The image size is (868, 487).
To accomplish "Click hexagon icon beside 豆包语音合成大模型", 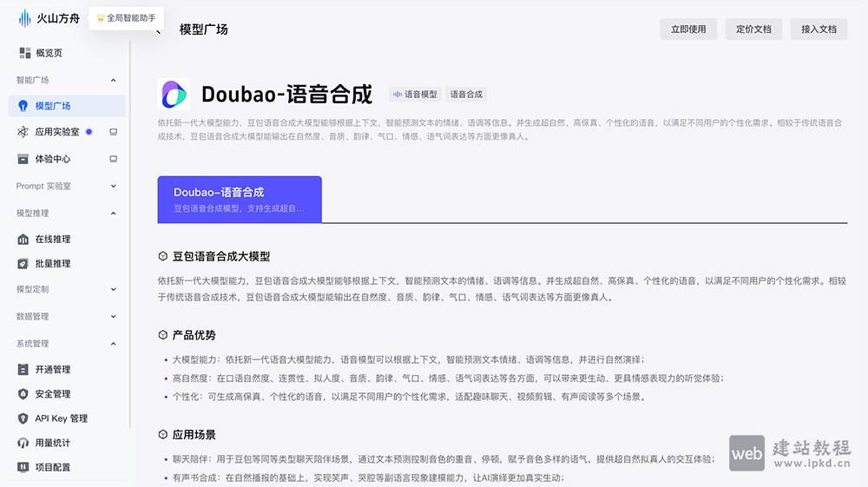I will tap(163, 256).
